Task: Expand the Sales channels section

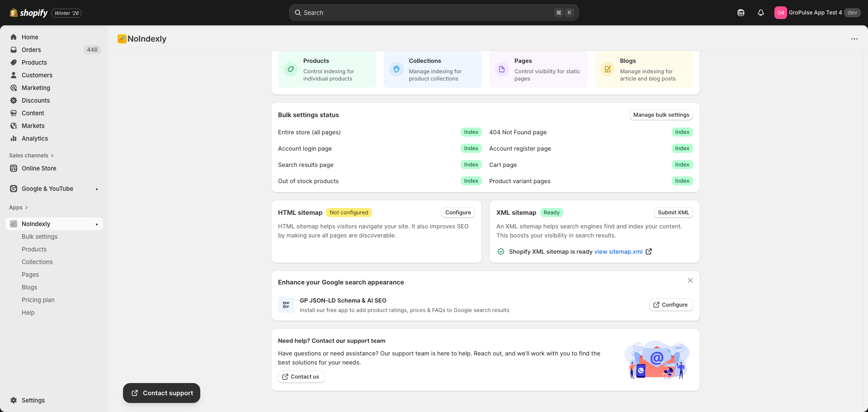Action: click(x=31, y=156)
